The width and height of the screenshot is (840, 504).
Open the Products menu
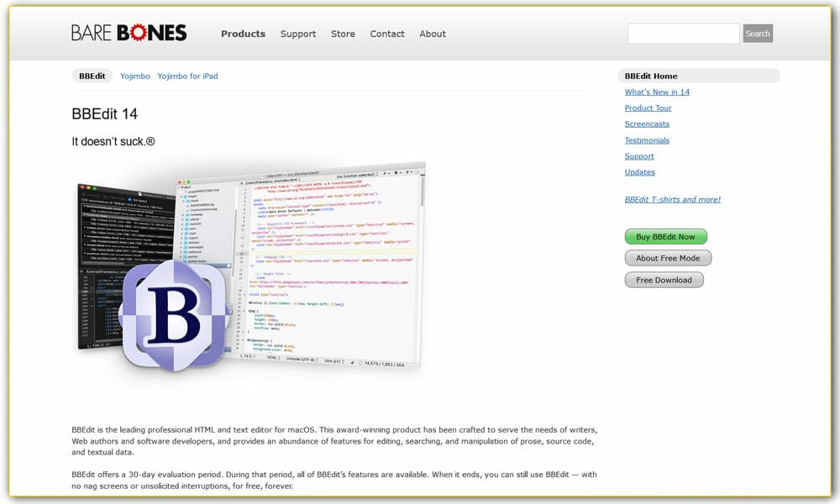tap(243, 34)
